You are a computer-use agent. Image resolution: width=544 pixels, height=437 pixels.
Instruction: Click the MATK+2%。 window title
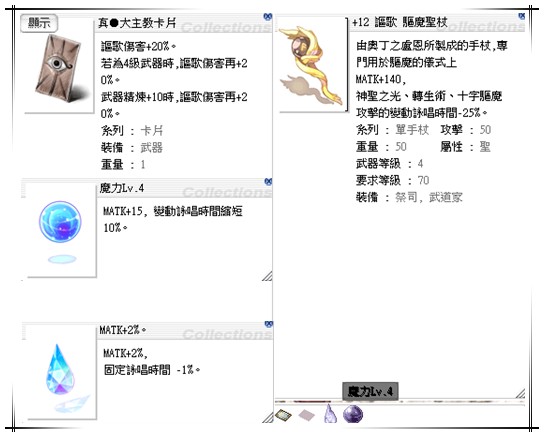point(123,330)
